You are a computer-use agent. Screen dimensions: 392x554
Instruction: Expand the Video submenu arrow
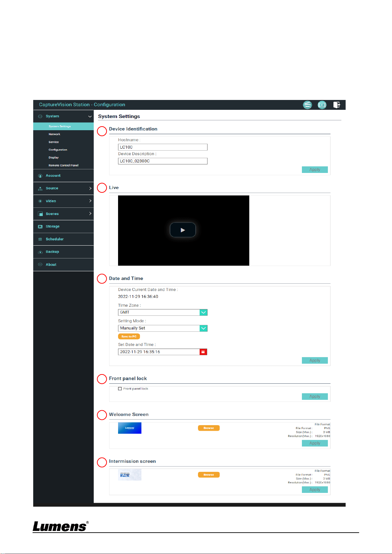pos(90,201)
